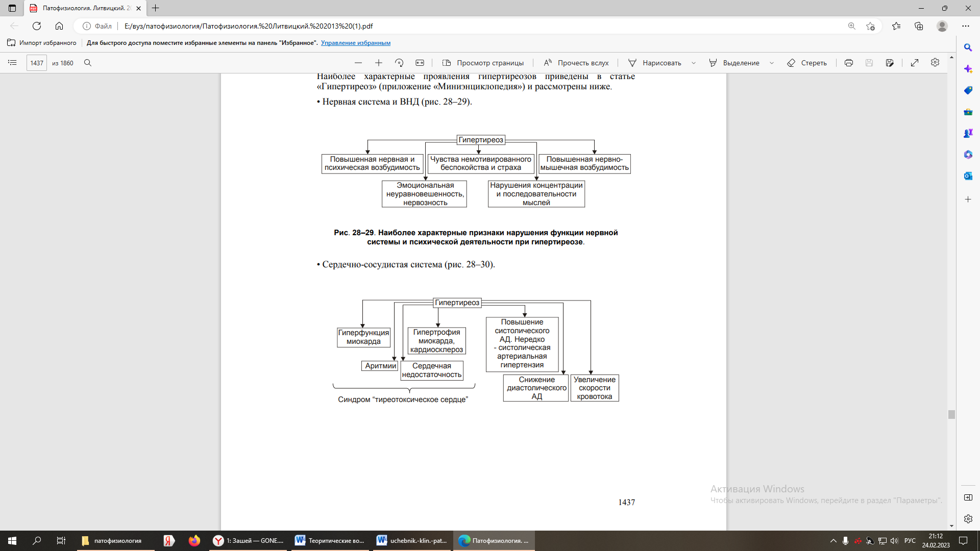Activate the Нарисовать draw tool
The width and height of the screenshot is (980, 551).
(x=655, y=63)
